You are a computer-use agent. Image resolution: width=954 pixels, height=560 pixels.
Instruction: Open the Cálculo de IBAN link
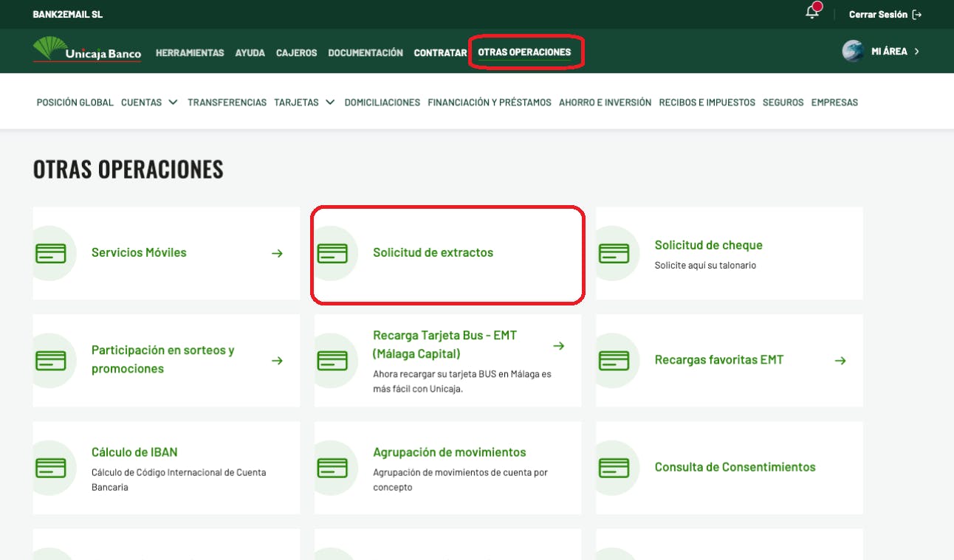click(x=134, y=452)
